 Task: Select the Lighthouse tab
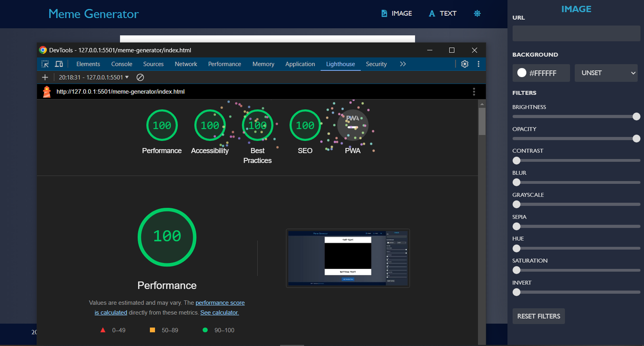pos(341,64)
